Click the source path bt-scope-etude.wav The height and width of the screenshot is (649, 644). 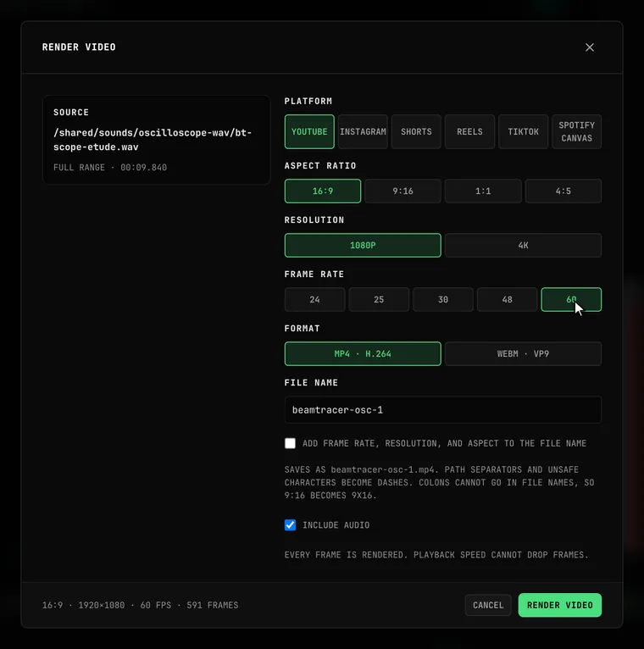point(153,140)
